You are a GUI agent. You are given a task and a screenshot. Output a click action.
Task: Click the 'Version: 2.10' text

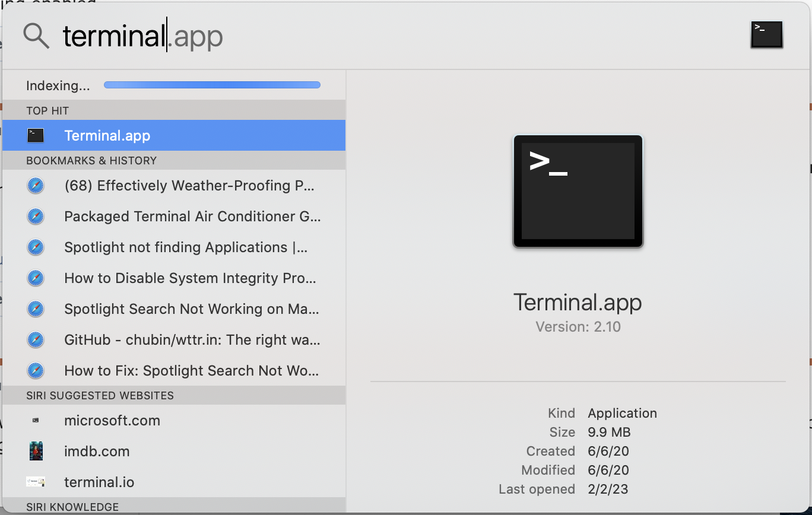578,327
